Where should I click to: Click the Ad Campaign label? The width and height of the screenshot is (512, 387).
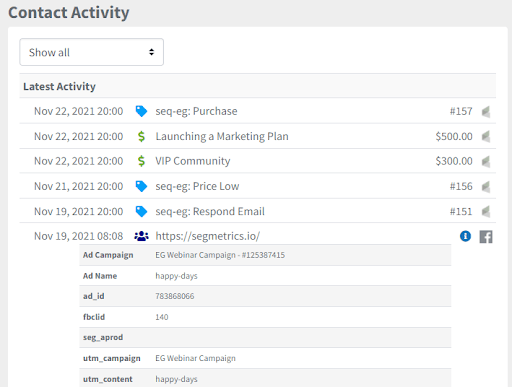(x=108, y=255)
